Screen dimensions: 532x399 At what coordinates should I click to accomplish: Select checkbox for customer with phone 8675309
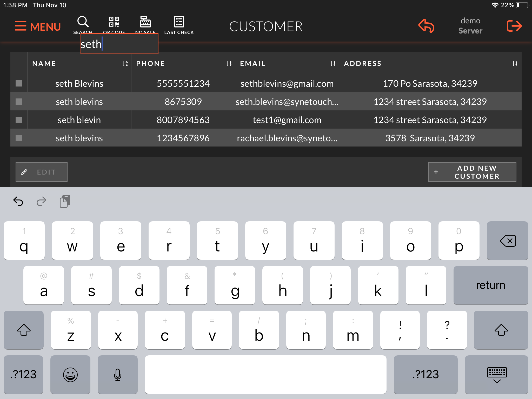[x=19, y=102]
